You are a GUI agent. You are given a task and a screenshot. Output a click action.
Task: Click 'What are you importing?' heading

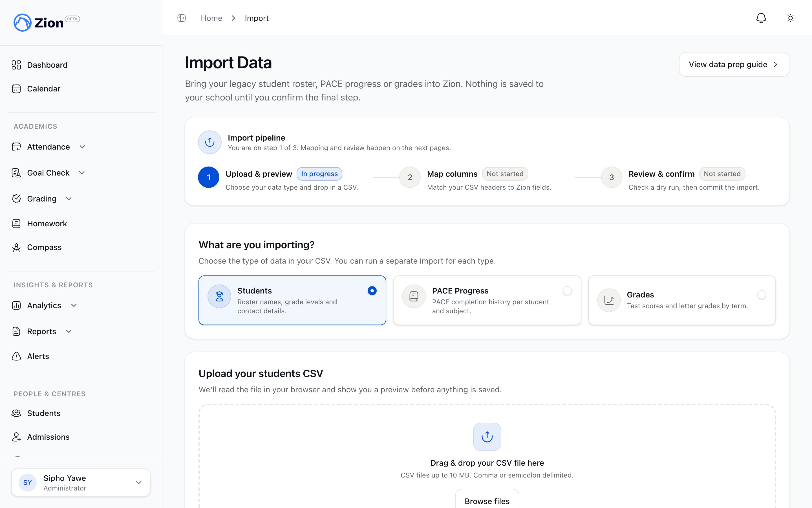click(256, 245)
